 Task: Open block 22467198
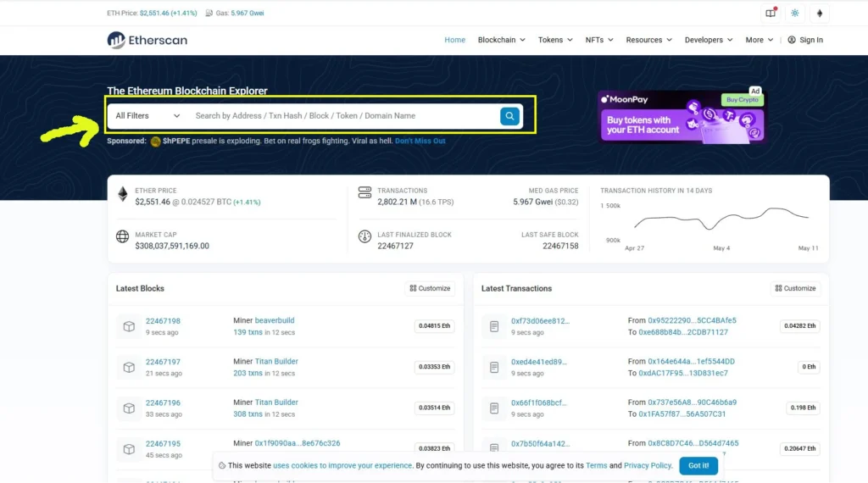163,321
